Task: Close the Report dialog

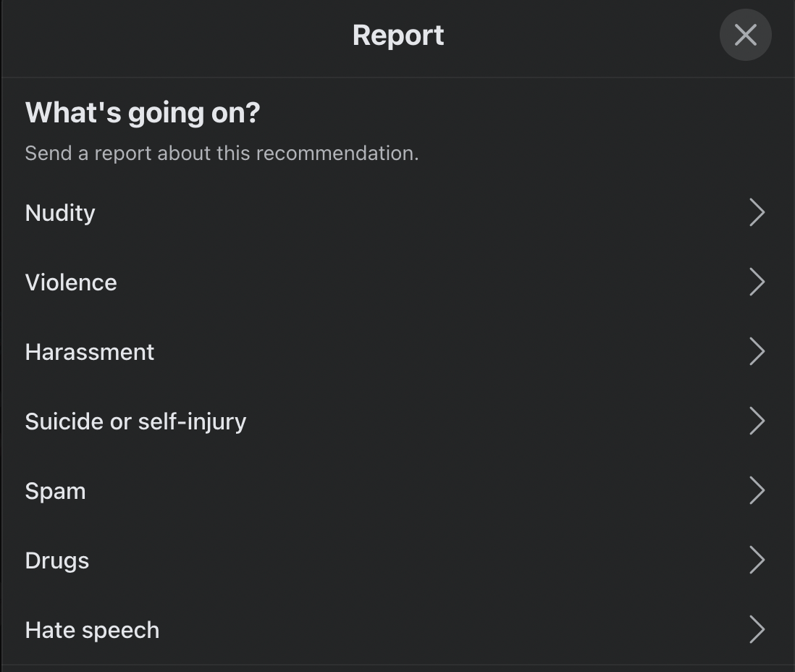Action: (x=745, y=35)
